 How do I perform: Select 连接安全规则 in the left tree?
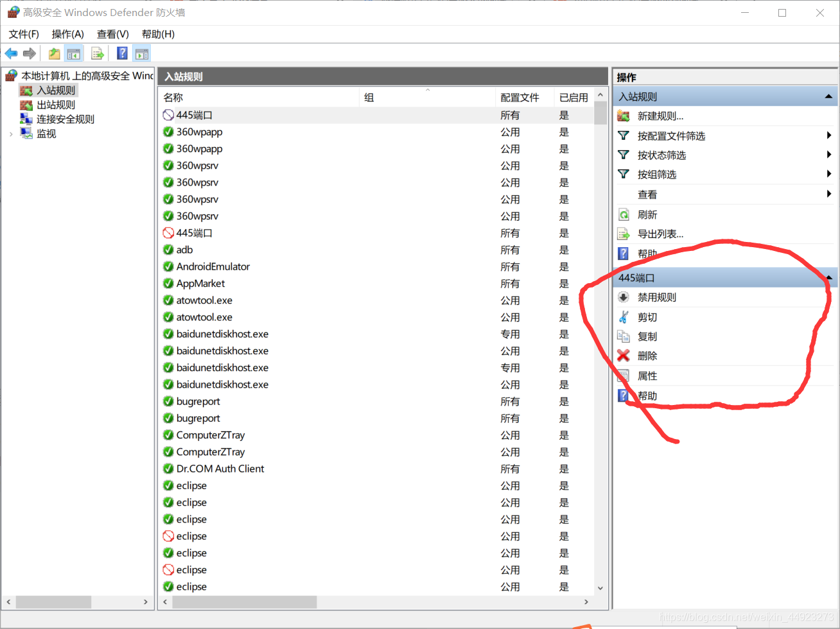click(x=66, y=119)
